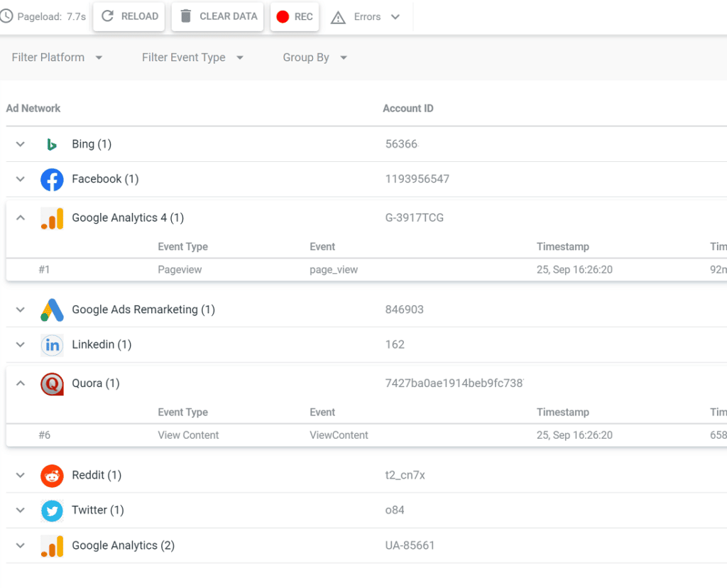Select the Facebook (1) network name

click(105, 179)
